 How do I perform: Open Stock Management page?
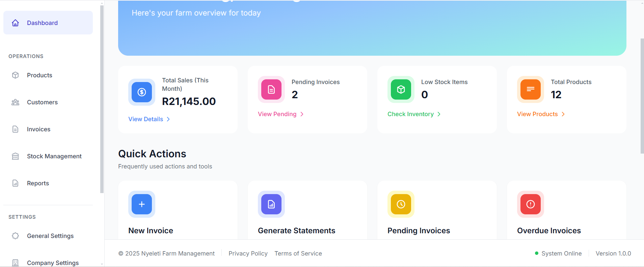(x=54, y=156)
